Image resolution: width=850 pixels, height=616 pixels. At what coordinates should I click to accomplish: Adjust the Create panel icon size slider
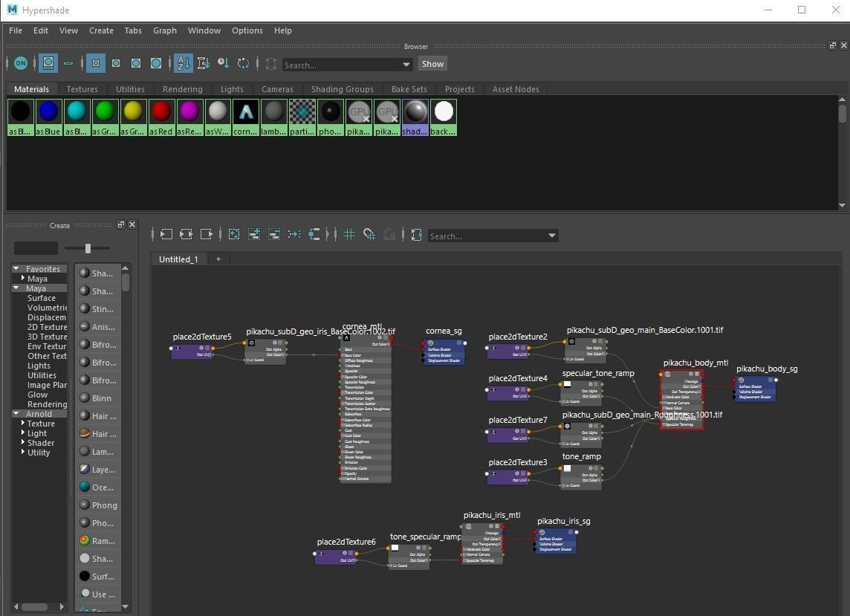point(88,247)
